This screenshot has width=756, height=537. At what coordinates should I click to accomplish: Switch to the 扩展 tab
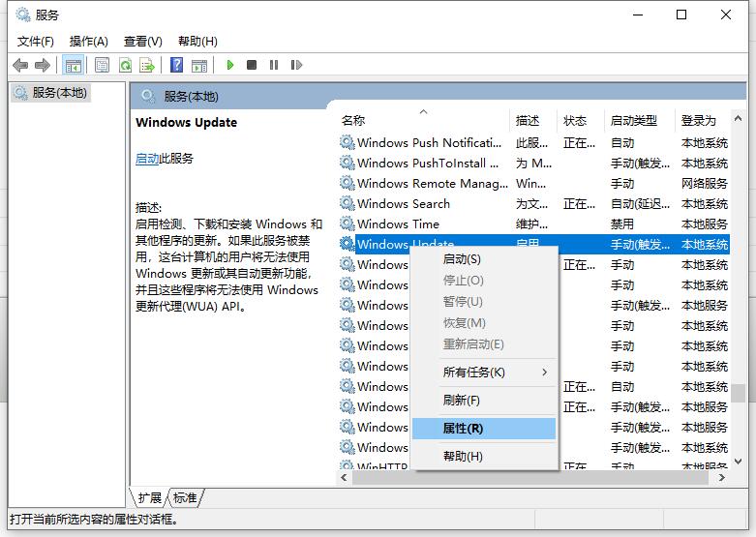[x=149, y=498]
